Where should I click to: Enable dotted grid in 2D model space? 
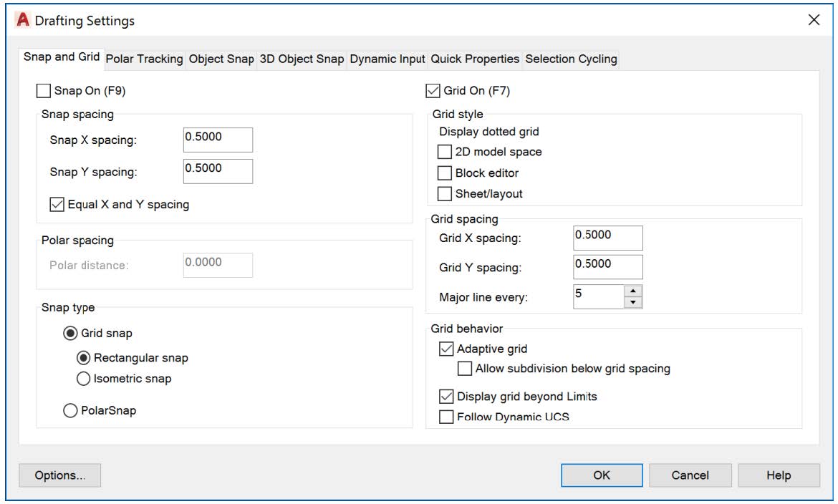(x=445, y=152)
